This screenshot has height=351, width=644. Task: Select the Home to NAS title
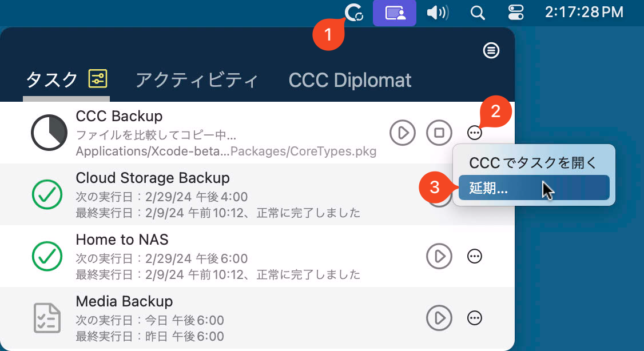122,240
